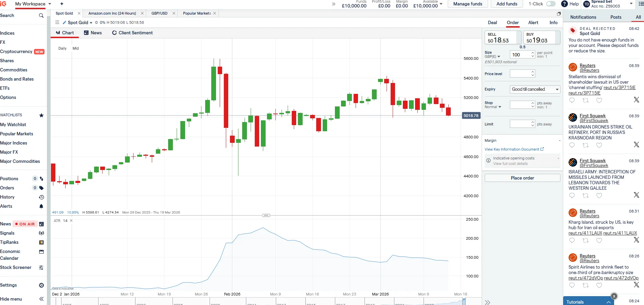The width and height of the screenshot is (644, 305).
Task: Open the Spot Gold market dropdown
Action: [91, 23]
